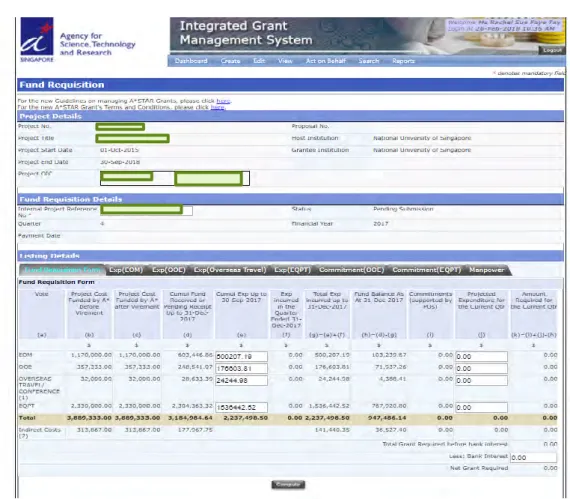Open the Reports menu
Image resolution: width=570 pixels, height=499 pixels.
(x=403, y=61)
